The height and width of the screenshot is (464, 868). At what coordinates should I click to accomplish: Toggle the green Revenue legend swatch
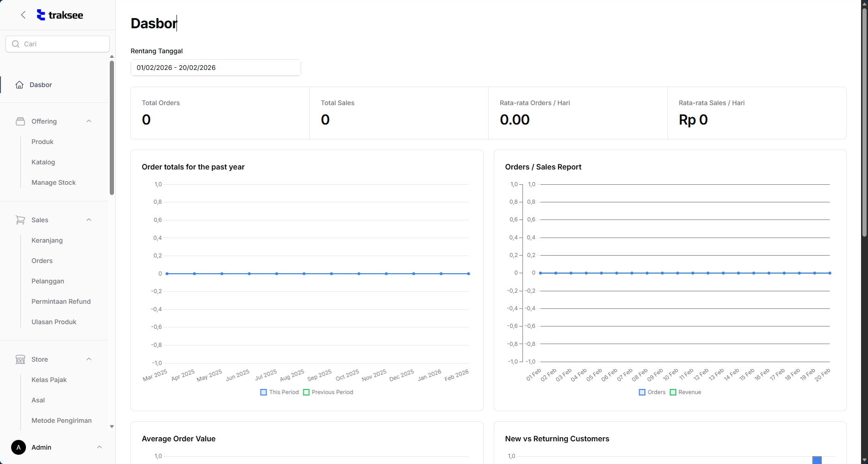point(673,392)
